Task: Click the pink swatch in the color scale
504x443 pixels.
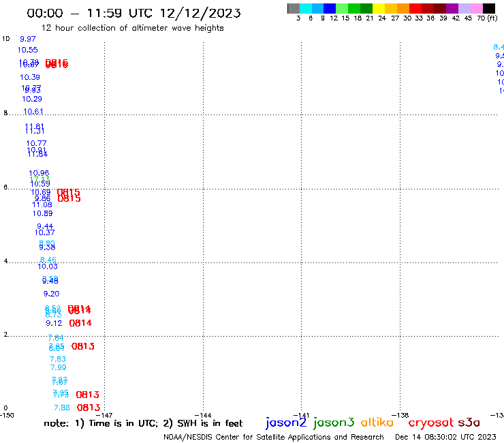Action: click(476, 8)
